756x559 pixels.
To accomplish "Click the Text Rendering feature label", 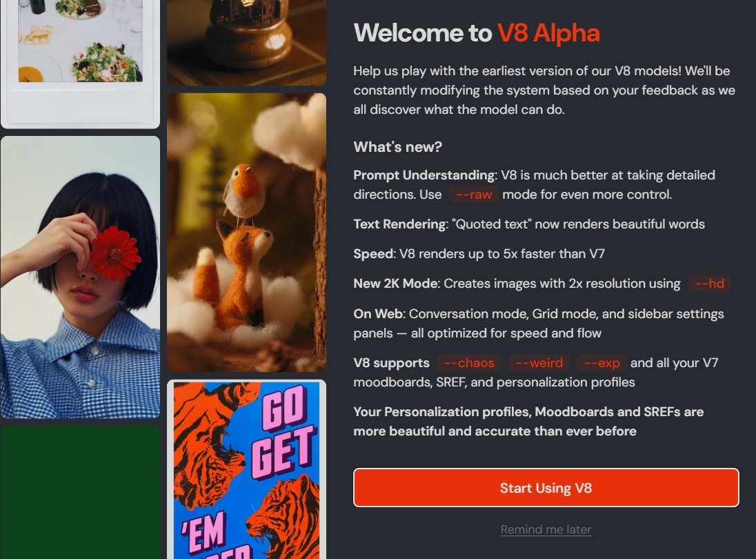I will [x=399, y=224].
